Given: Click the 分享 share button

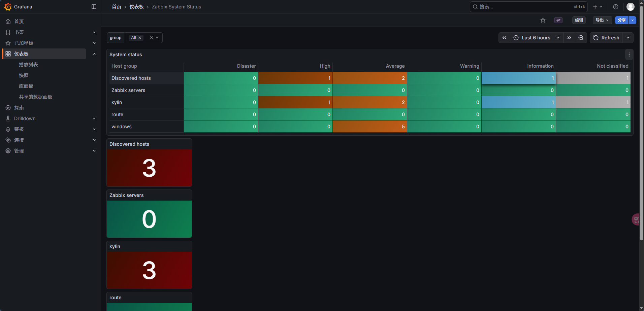Looking at the screenshot, I should [x=622, y=20].
